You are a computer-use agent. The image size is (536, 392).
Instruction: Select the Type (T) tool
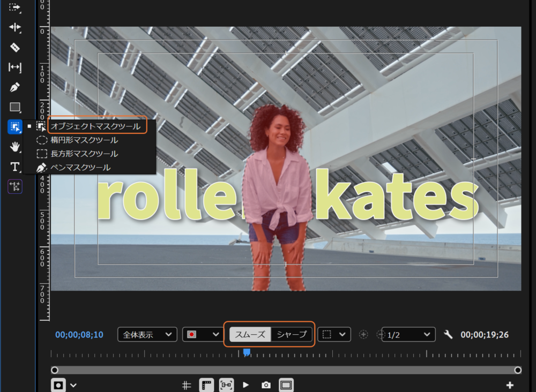14,167
